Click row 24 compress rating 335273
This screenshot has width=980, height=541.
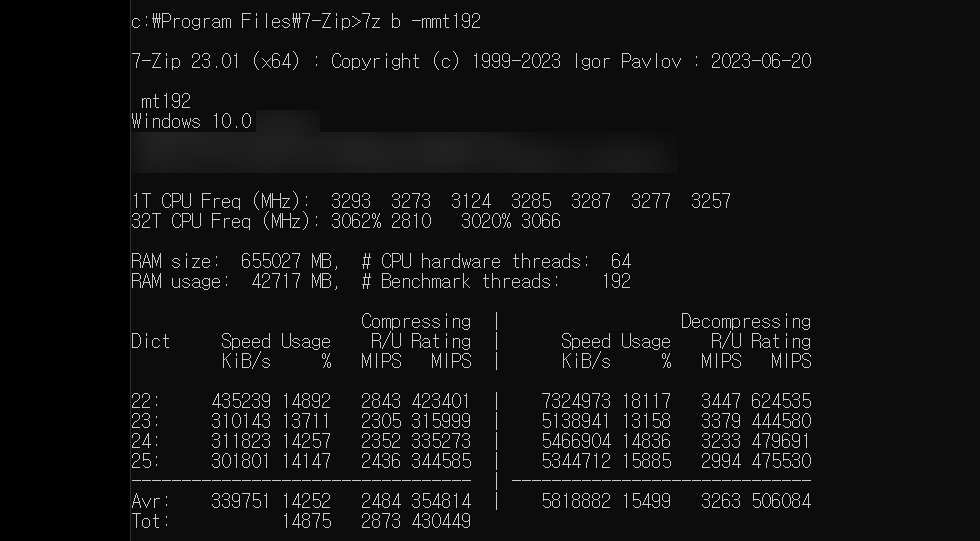point(441,441)
